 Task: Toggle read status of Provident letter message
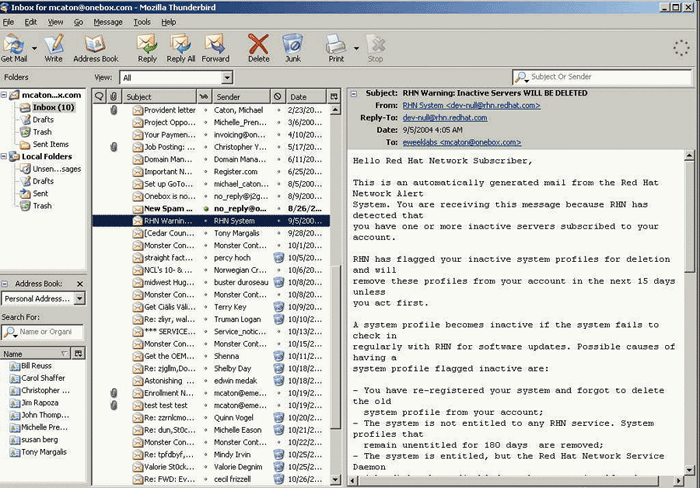coord(205,110)
